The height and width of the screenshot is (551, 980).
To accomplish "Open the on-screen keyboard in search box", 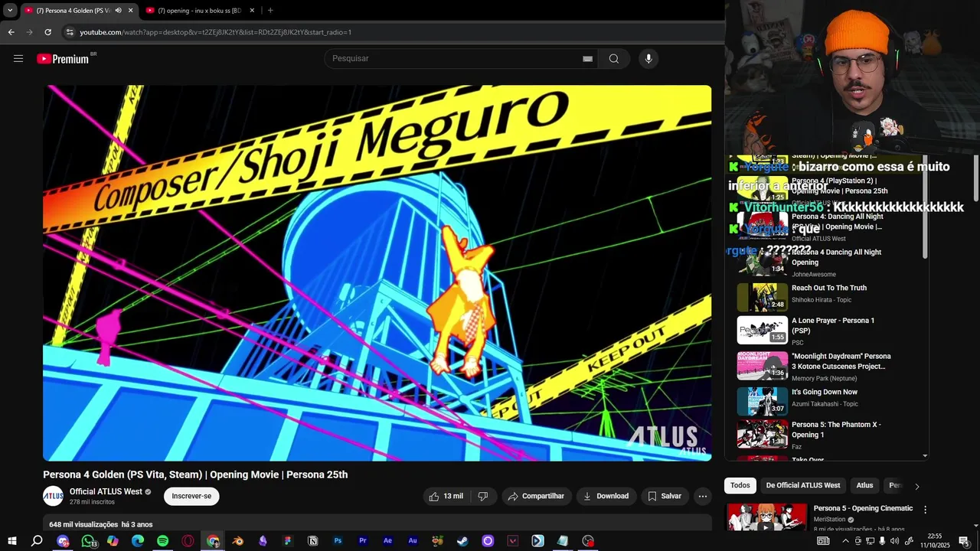I will tap(587, 59).
